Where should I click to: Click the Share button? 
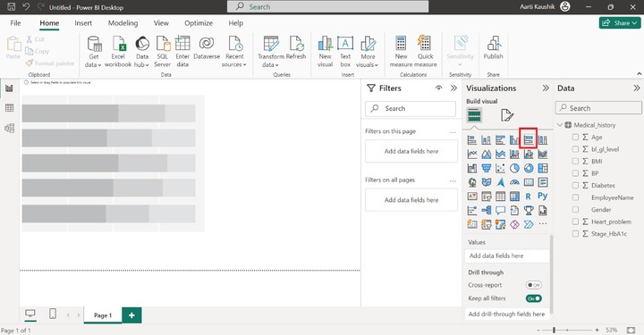tap(620, 23)
